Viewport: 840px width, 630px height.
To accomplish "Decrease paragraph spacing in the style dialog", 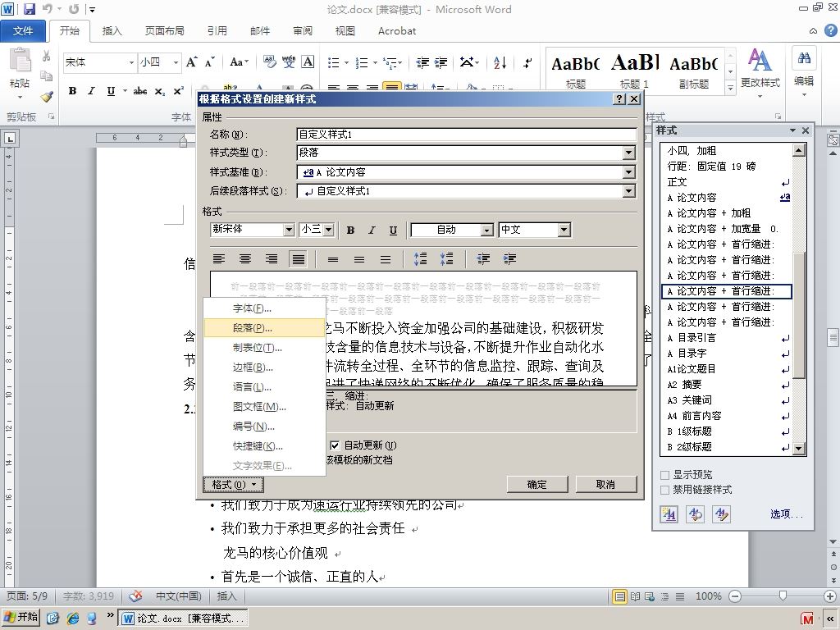I will 446,259.
